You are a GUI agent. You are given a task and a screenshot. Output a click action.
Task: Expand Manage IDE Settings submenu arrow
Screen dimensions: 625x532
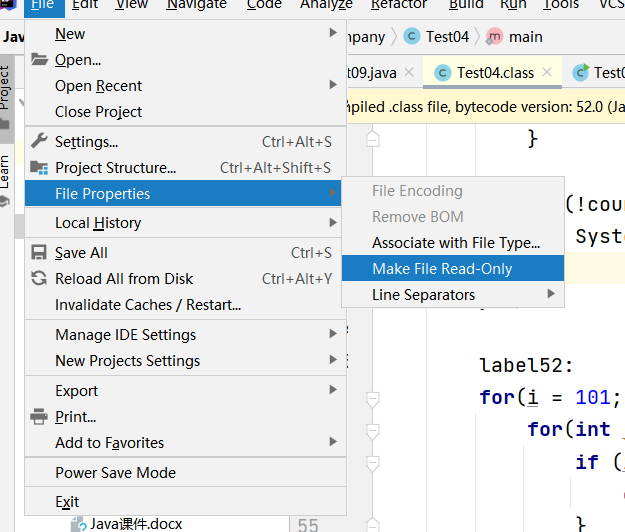333,334
